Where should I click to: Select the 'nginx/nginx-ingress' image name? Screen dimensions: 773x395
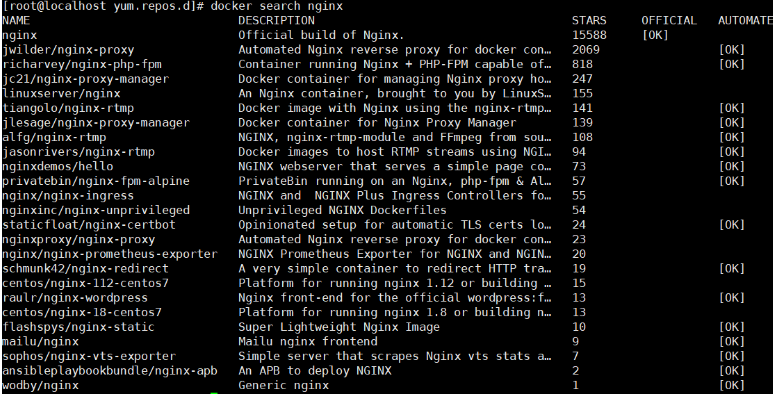click(x=68, y=196)
